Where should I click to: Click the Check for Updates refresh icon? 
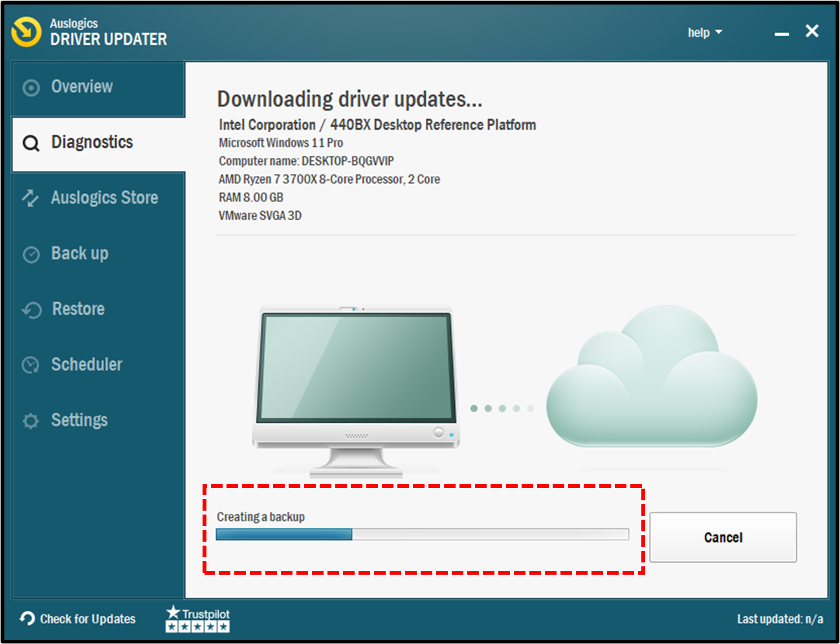(27, 618)
